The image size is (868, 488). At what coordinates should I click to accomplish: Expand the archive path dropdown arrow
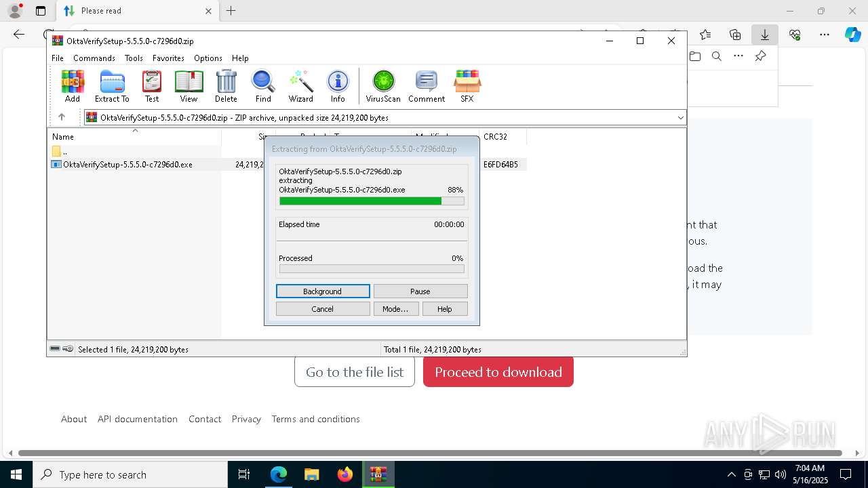click(680, 118)
